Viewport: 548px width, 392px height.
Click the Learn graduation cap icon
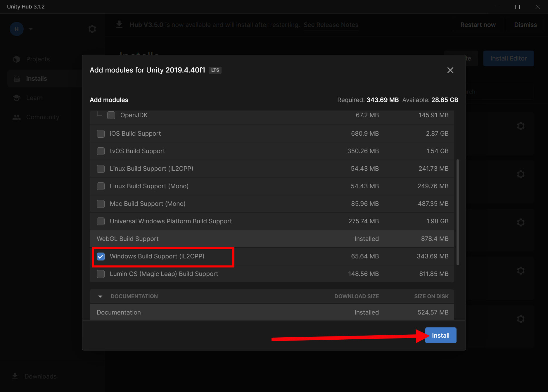tap(17, 98)
